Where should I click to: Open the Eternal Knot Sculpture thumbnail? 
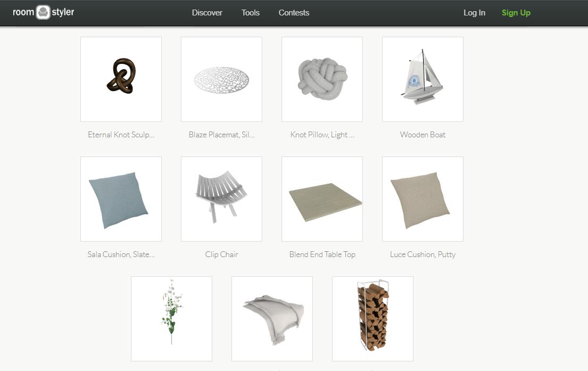121,79
